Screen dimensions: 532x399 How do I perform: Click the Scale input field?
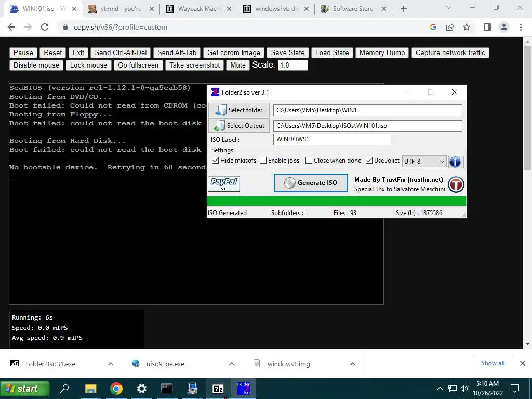click(293, 65)
